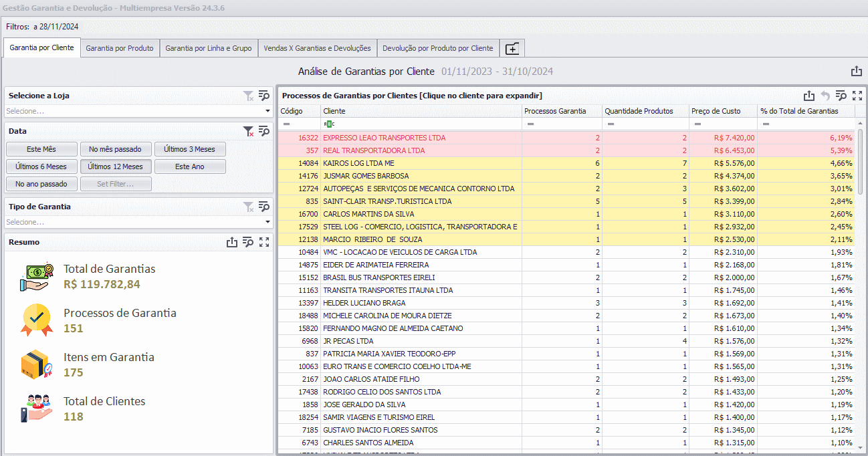The height and width of the screenshot is (456, 868).
Task: Expand client SAINT-CLAIR TRANSP.TURISTICA LTDA
Action: pos(387,201)
